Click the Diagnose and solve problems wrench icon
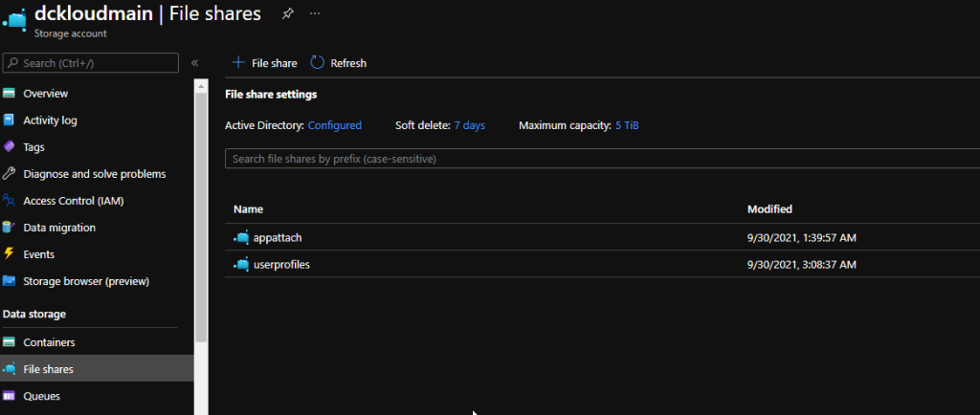The image size is (980, 415). (8, 173)
